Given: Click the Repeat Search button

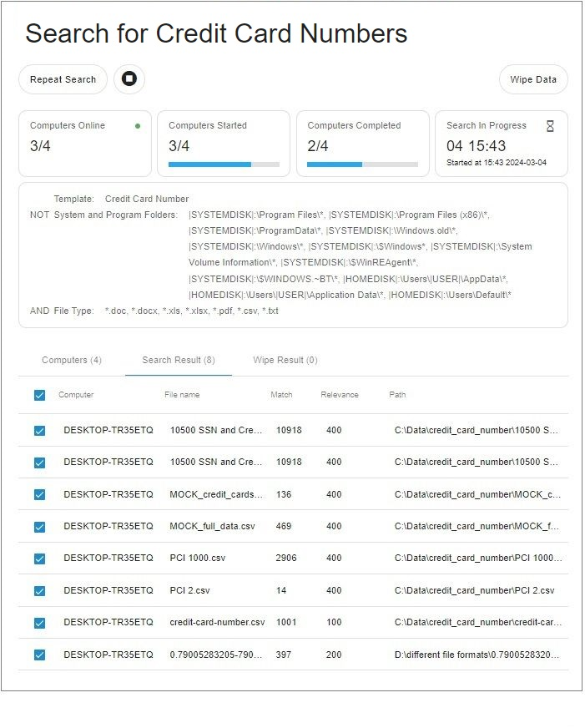Looking at the screenshot, I should 63,79.
